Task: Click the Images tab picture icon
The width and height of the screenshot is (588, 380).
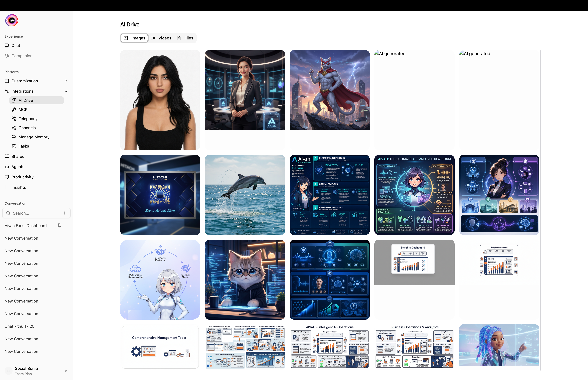Action: coord(126,38)
